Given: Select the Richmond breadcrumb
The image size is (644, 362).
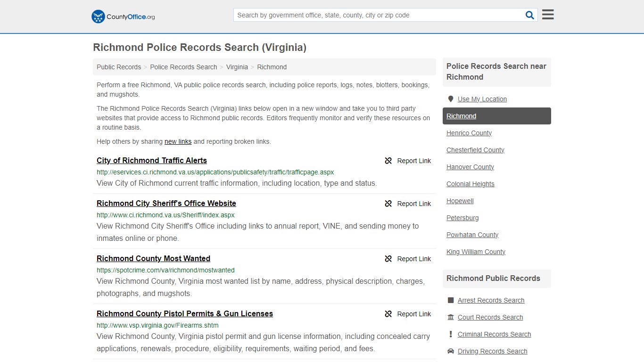Looking at the screenshot, I should pos(272,67).
